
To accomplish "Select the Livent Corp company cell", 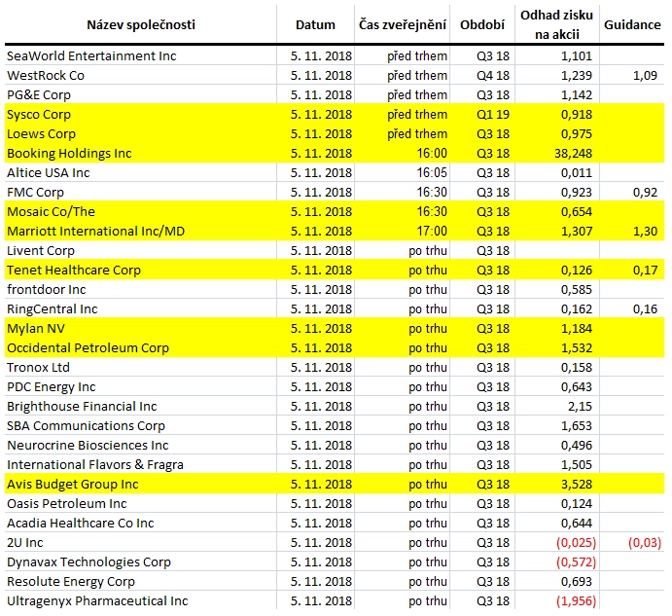I will coord(141,250).
